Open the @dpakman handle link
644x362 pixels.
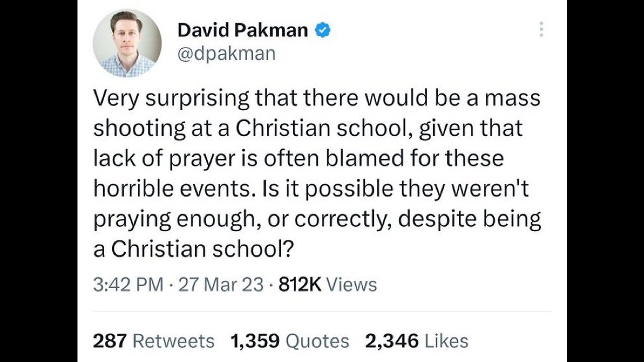(226, 52)
